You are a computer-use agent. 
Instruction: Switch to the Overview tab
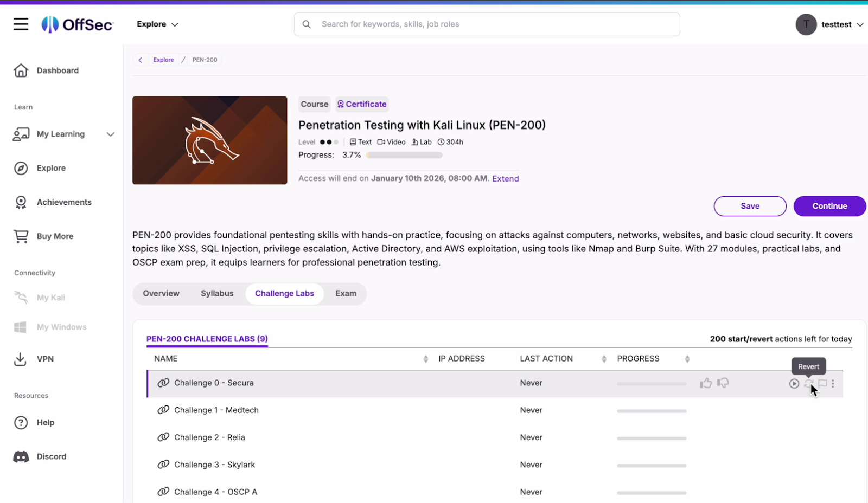161,293
